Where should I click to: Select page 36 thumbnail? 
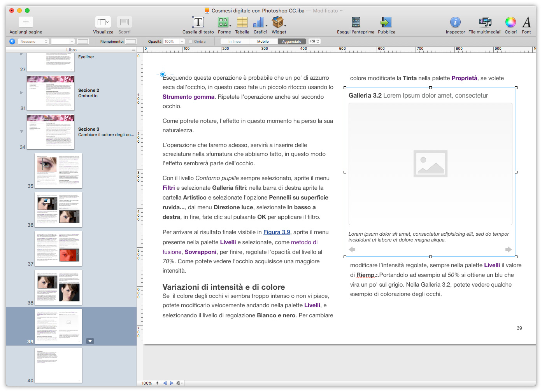click(58, 210)
